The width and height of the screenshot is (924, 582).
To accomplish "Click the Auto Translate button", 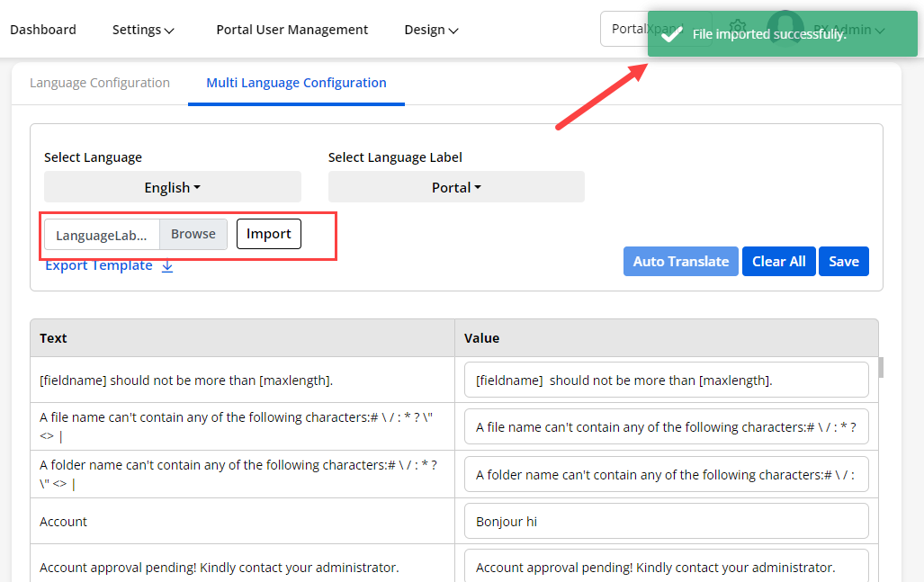I will [680, 261].
